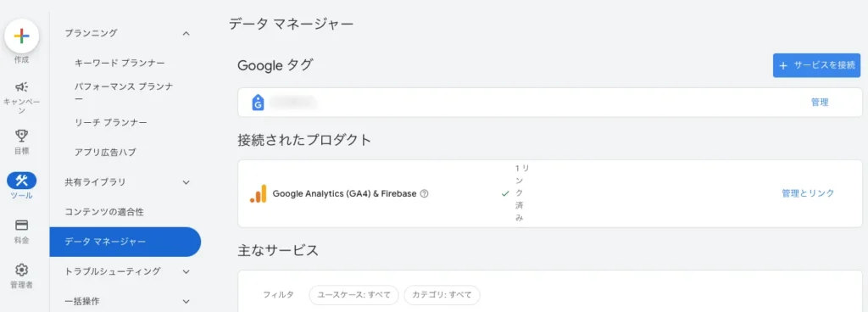Click help icon next to Firebase
Screen dimensions: 868x312
[425, 193]
